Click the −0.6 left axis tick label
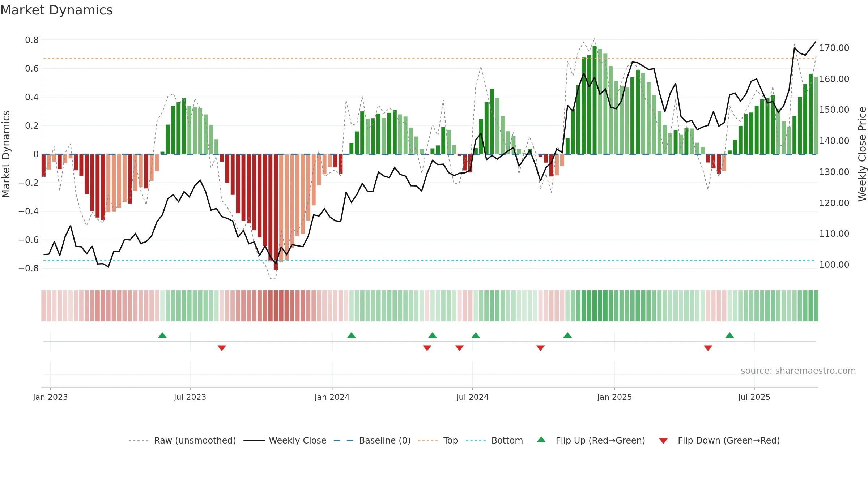868x488 pixels. (29, 240)
